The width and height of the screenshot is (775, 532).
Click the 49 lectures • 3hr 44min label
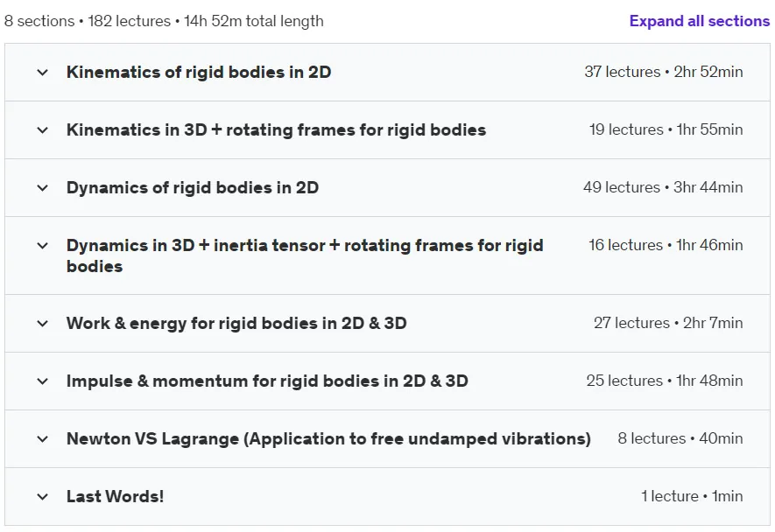pyautogui.click(x=663, y=187)
